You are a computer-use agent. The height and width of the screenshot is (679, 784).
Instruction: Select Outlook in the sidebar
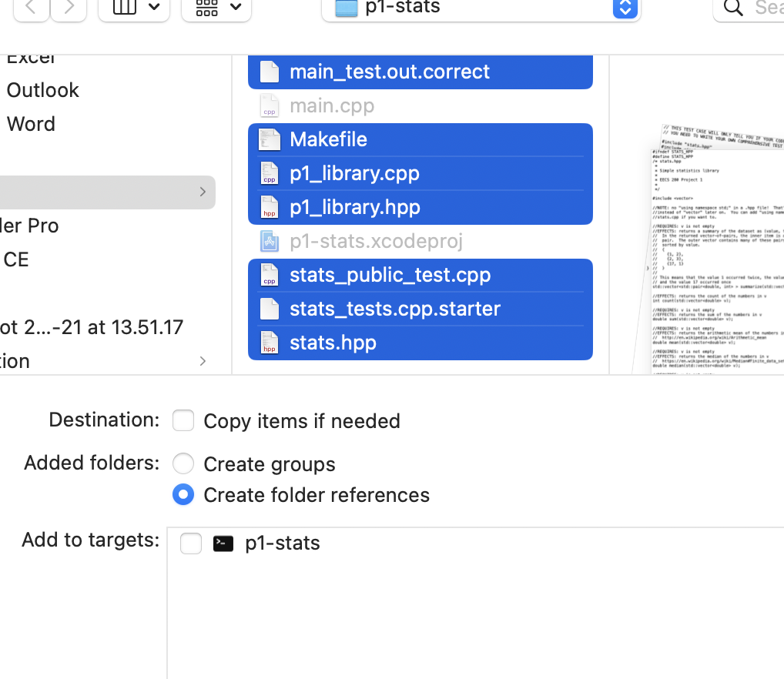click(42, 90)
